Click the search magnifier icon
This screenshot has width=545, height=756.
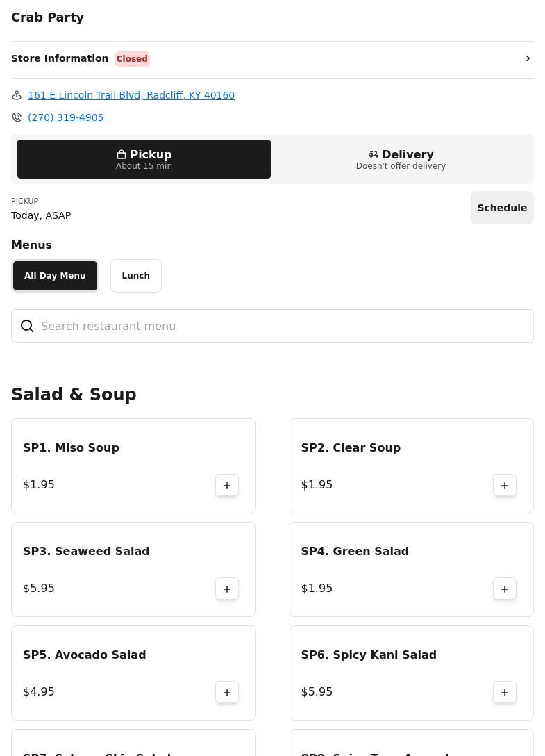[27, 326]
